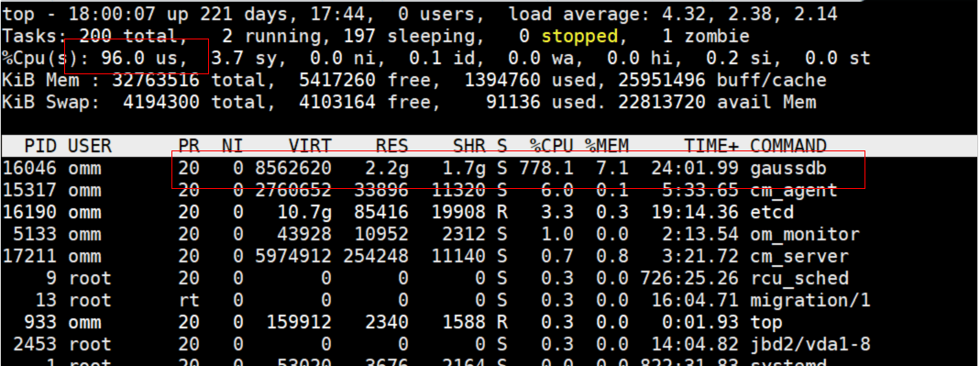This screenshot has height=366, width=980.
Task: Click PID 5133 in process list
Action: point(35,235)
